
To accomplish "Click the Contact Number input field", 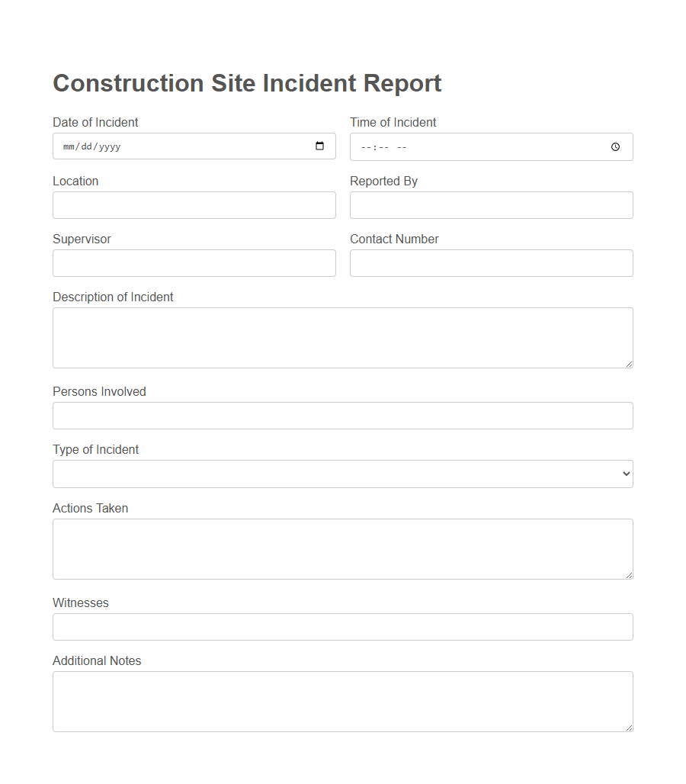I will tap(491, 262).
